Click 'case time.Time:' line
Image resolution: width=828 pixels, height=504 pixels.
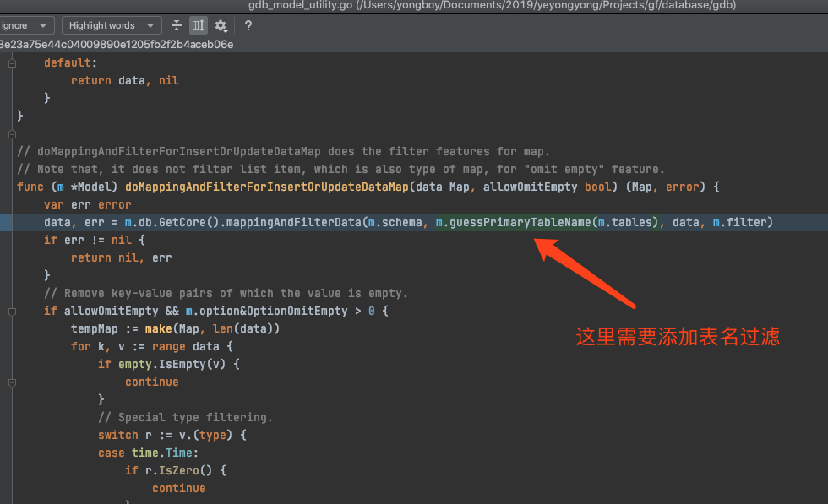(x=148, y=453)
